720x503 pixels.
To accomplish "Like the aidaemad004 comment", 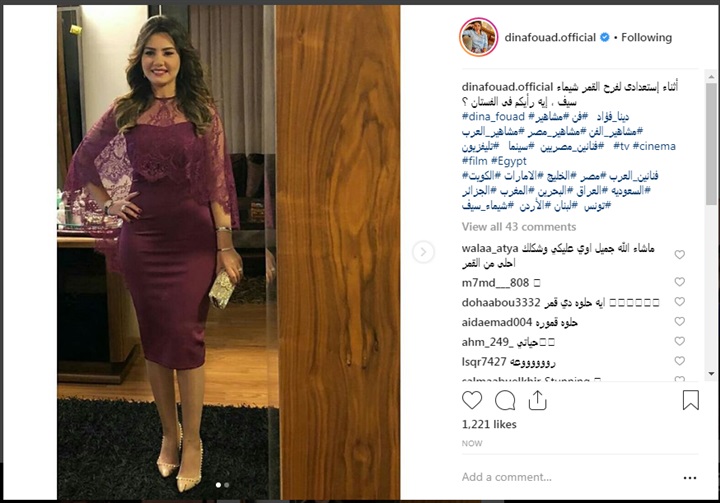I will (x=680, y=321).
